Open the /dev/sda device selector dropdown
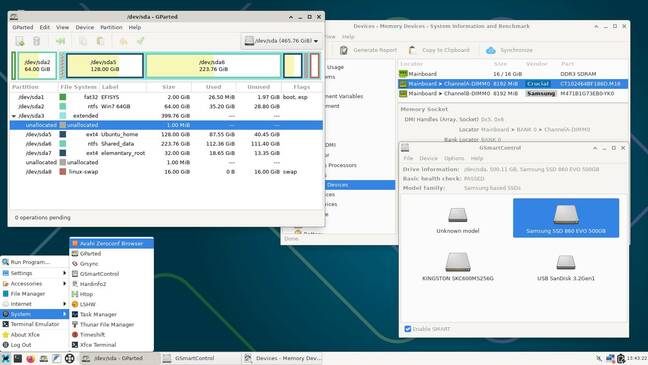The height and width of the screenshot is (365, 648). (281, 41)
